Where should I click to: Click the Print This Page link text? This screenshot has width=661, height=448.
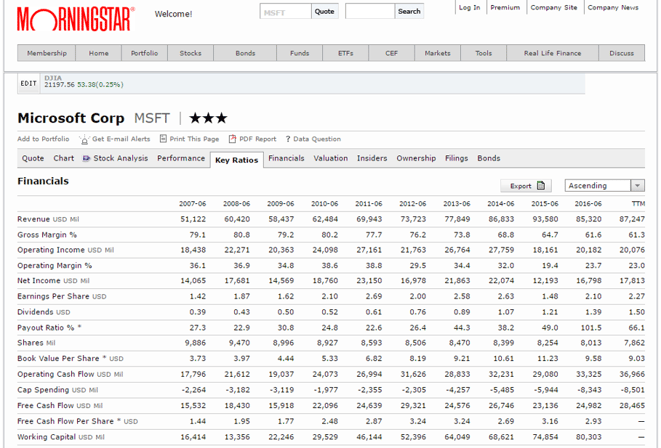click(194, 139)
